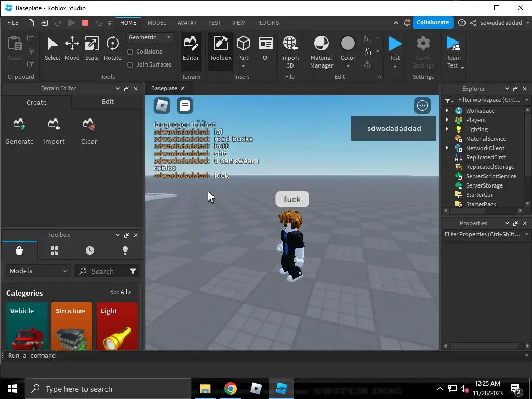
Task: Open the Test dropdown arrow
Action: [395, 66]
